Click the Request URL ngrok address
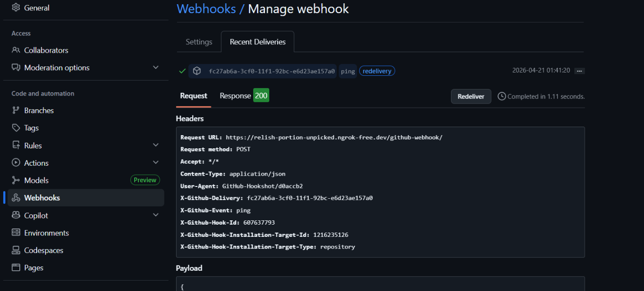This screenshot has height=291, width=644. 334,137
